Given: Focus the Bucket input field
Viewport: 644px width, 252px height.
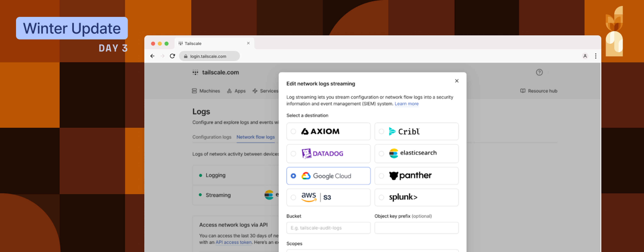Looking at the screenshot, I should pos(329,228).
